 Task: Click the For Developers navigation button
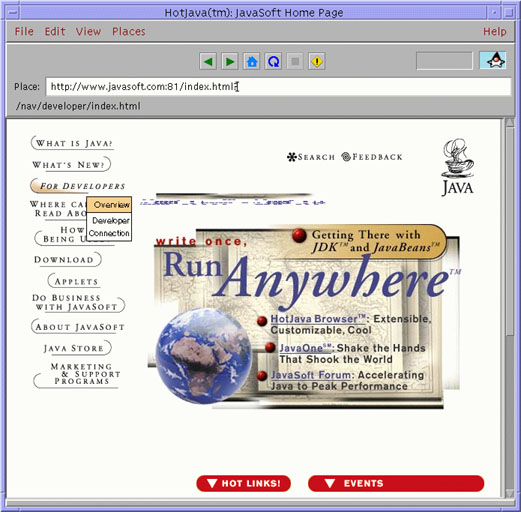79,185
